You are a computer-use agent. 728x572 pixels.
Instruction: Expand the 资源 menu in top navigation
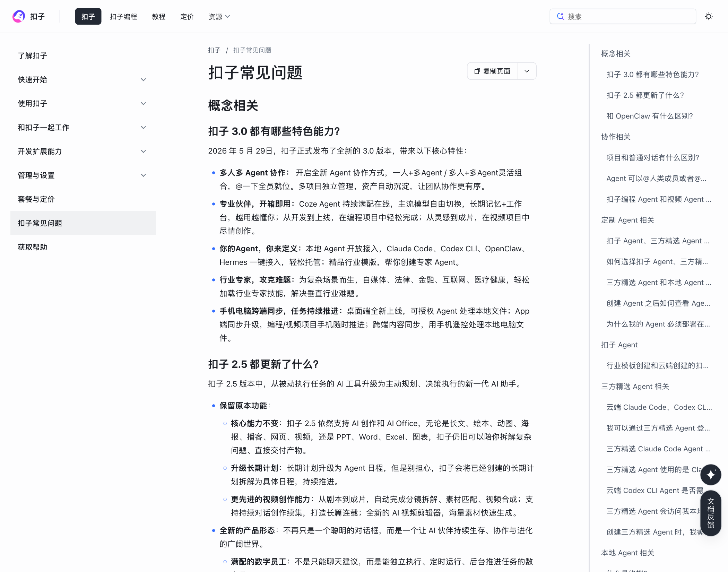219,17
